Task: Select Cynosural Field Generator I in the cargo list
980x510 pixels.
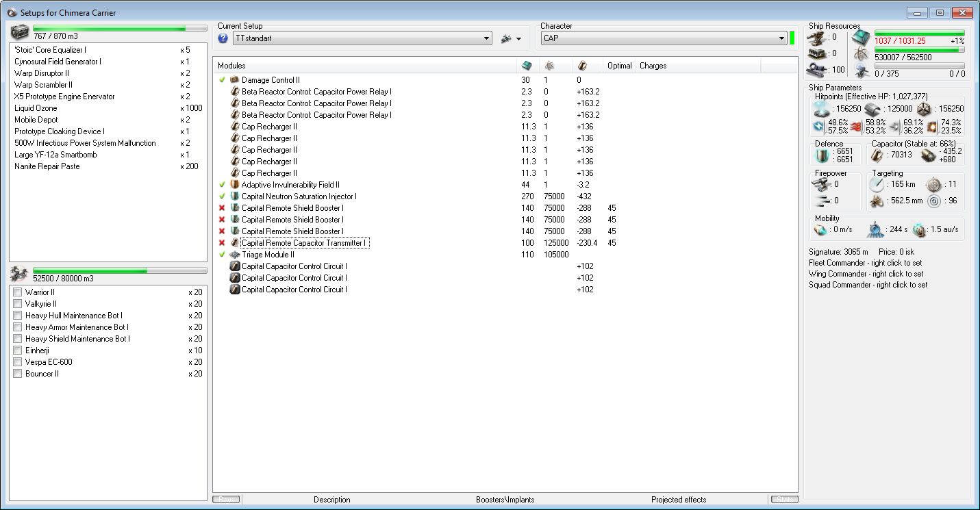Action: [x=108, y=62]
